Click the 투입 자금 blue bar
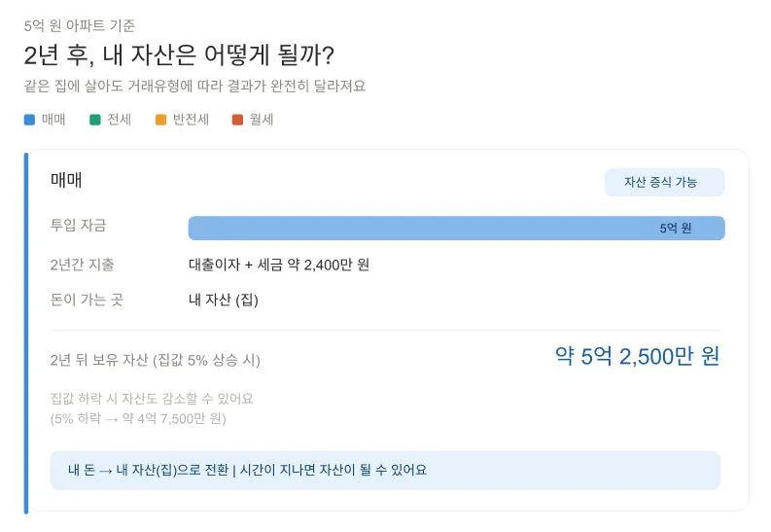Screen dimensions: 771x532 [418, 229]
